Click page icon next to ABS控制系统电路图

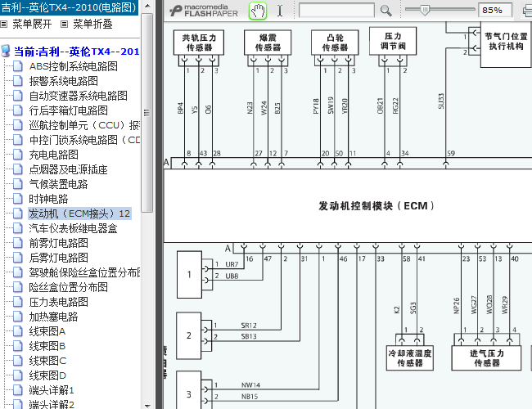point(18,66)
